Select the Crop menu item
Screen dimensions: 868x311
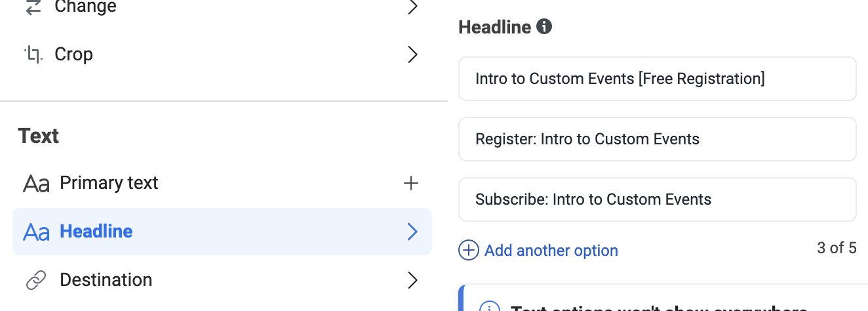point(222,54)
